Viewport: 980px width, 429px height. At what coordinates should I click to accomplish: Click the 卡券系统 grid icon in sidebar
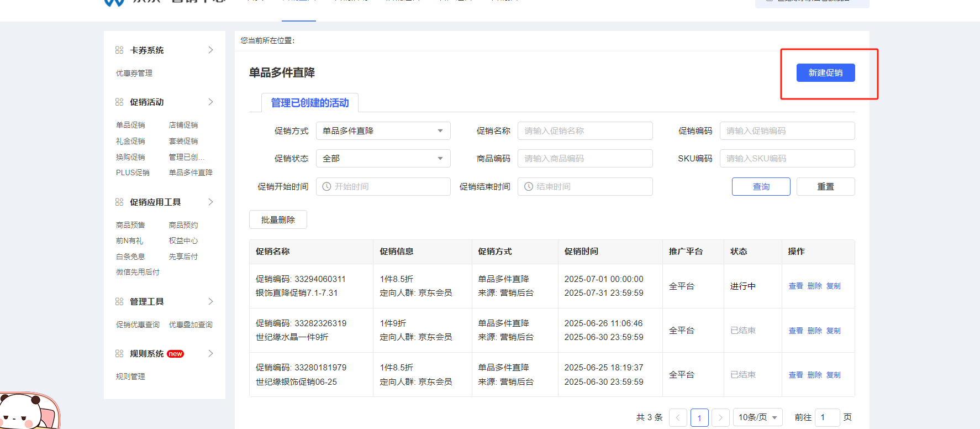[119, 50]
